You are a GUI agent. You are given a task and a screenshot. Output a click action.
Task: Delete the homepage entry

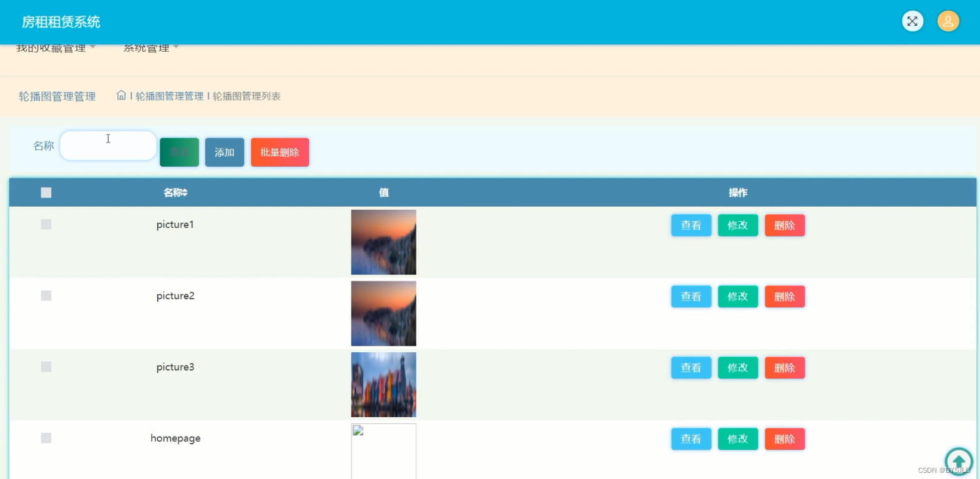[785, 439]
